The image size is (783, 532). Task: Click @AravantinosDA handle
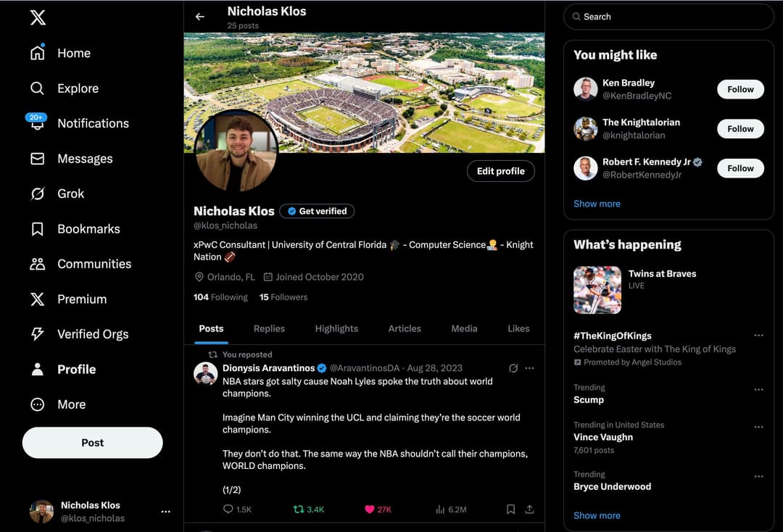coord(365,368)
